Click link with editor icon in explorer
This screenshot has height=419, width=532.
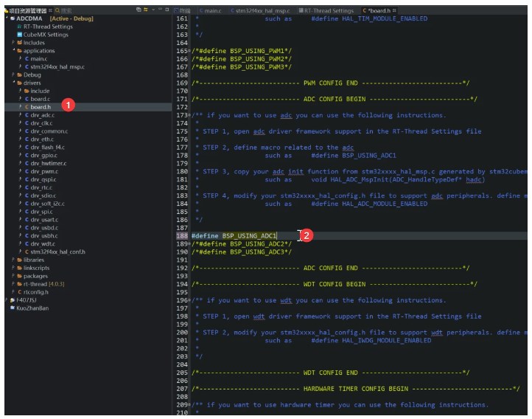[145, 10]
